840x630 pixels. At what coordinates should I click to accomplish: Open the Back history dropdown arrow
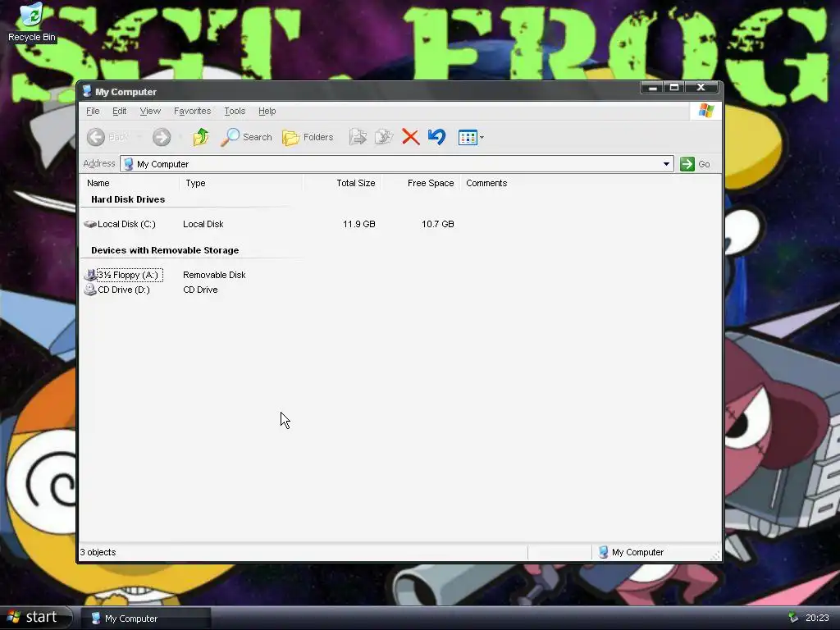(x=139, y=137)
